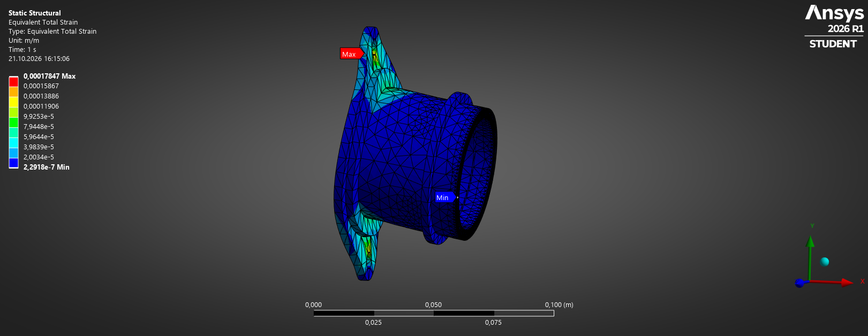The image size is (868, 336).
Task: Select the legend value 9,9253e-5
Action: (39, 117)
